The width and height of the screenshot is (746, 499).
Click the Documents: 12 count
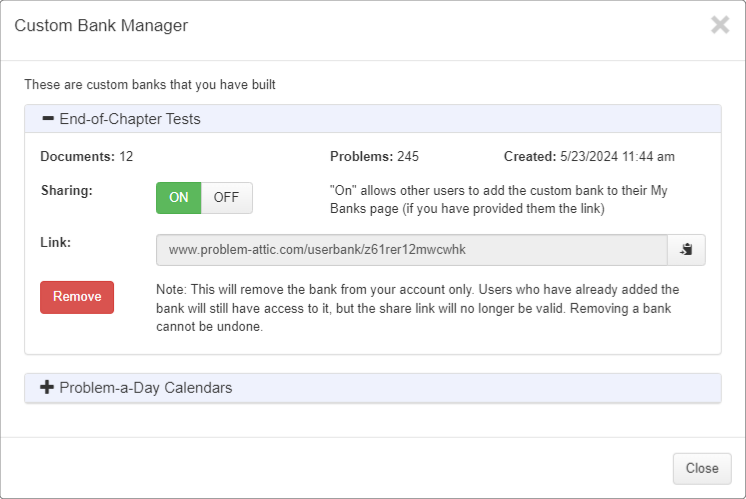point(87,157)
